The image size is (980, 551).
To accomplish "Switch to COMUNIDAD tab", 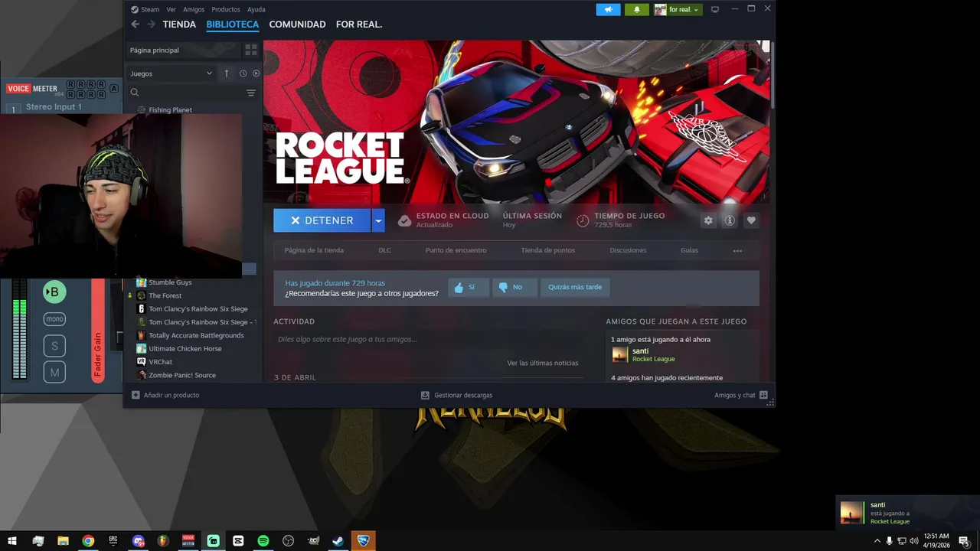I will pyautogui.click(x=297, y=24).
